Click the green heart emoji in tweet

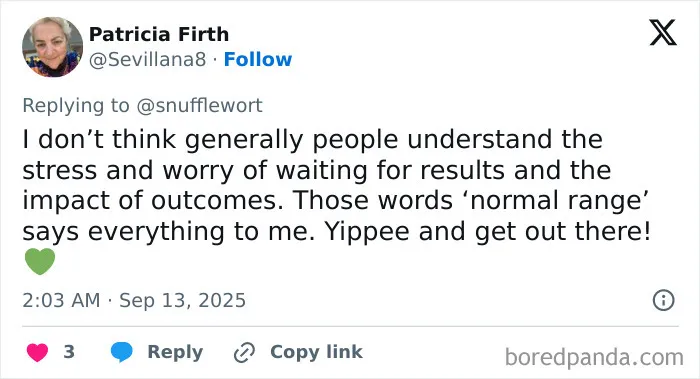tap(40, 262)
